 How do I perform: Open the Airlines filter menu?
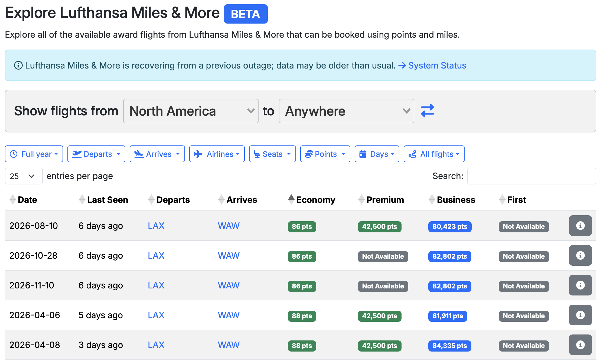pyautogui.click(x=217, y=154)
